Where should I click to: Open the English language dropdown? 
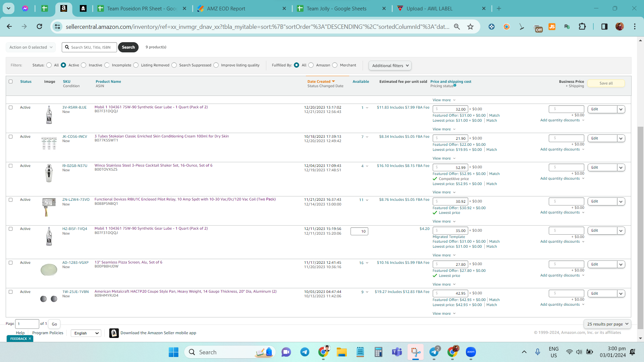tap(86, 333)
